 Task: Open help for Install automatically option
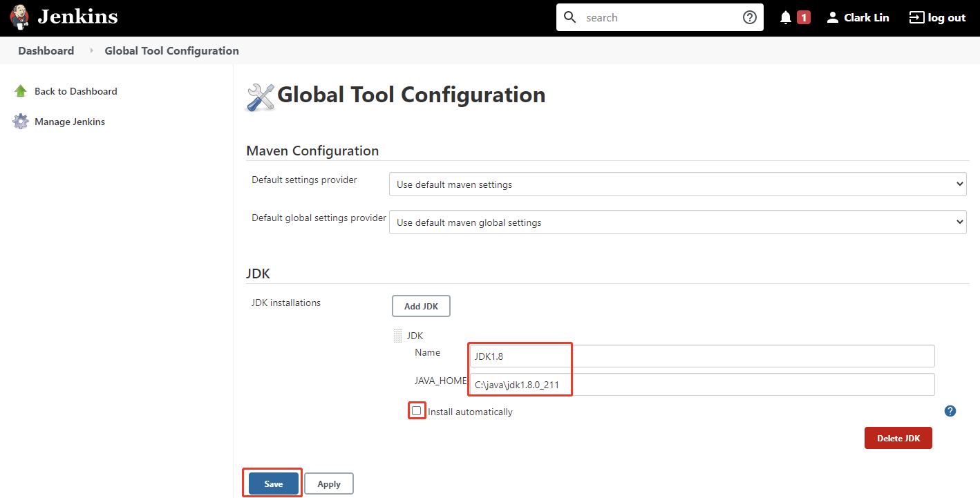click(x=950, y=411)
